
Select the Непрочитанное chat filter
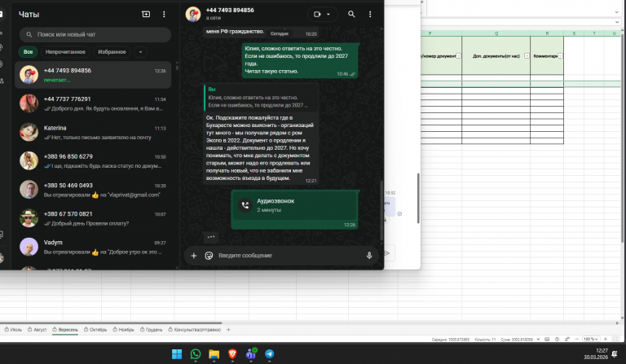click(x=65, y=52)
